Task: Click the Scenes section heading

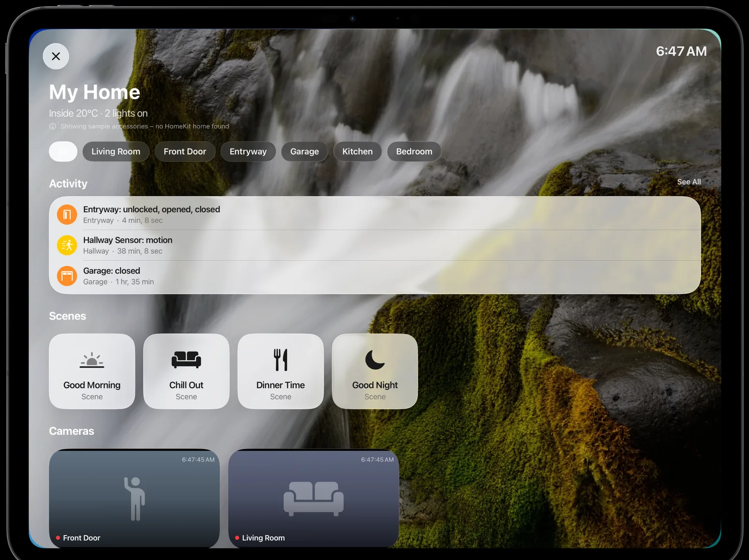Action: (x=67, y=316)
